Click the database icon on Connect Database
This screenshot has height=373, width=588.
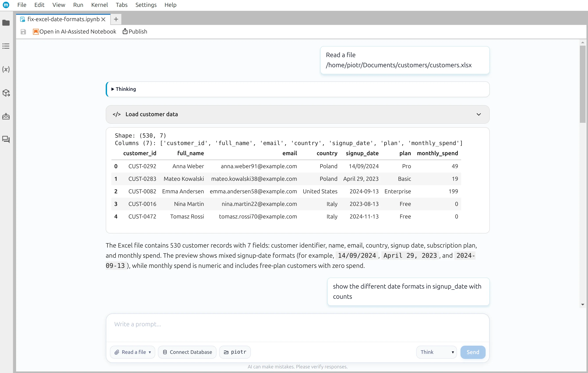[x=165, y=352]
